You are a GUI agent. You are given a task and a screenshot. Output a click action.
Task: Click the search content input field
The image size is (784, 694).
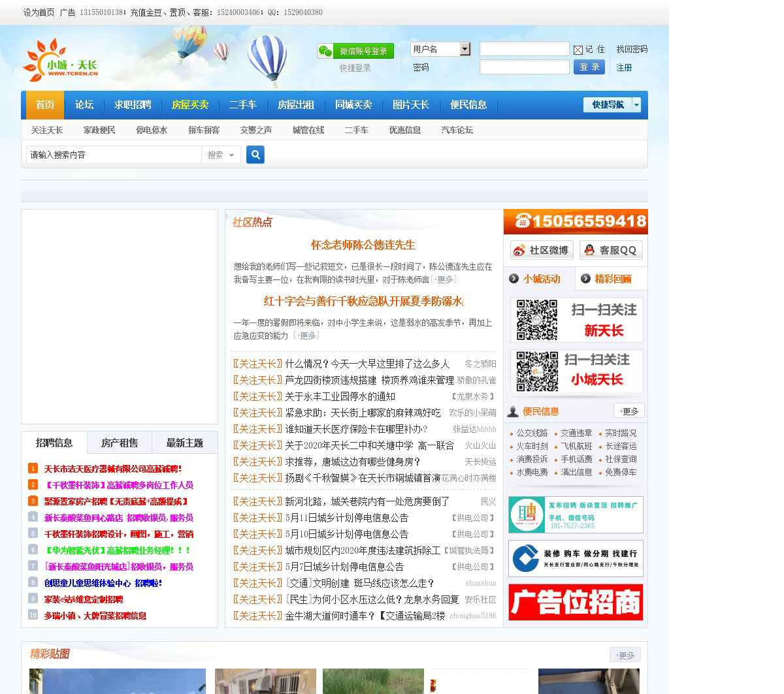(114, 155)
